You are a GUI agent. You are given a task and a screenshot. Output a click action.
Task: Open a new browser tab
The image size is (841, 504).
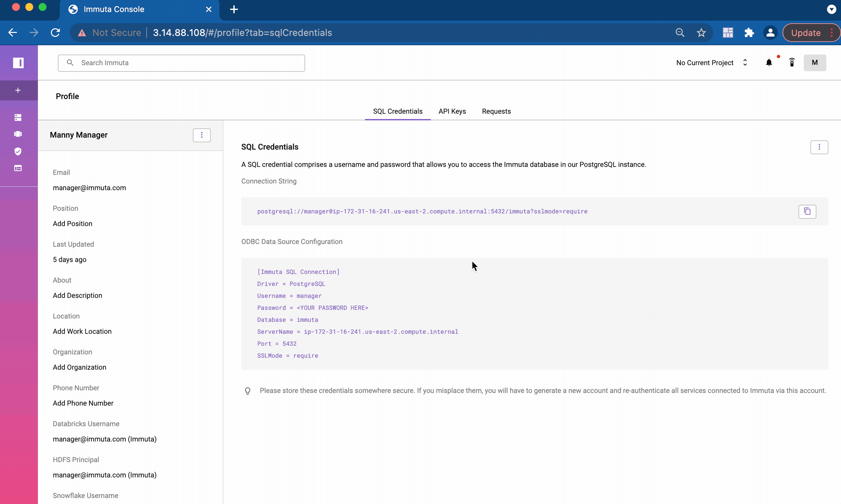pyautogui.click(x=234, y=10)
